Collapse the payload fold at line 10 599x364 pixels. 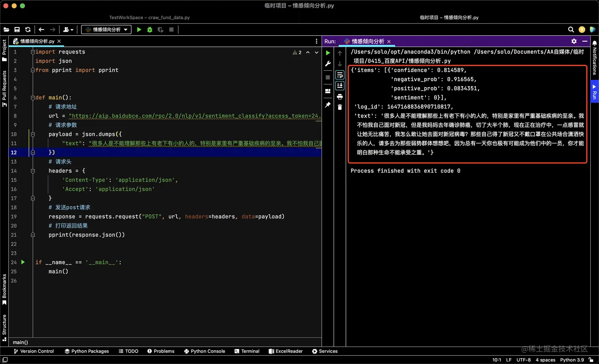coord(32,134)
